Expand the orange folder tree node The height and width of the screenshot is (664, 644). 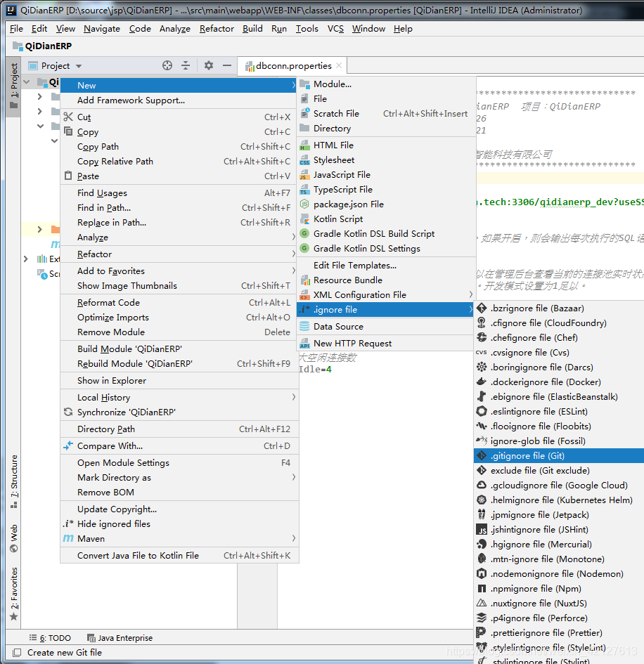point(40,229)
